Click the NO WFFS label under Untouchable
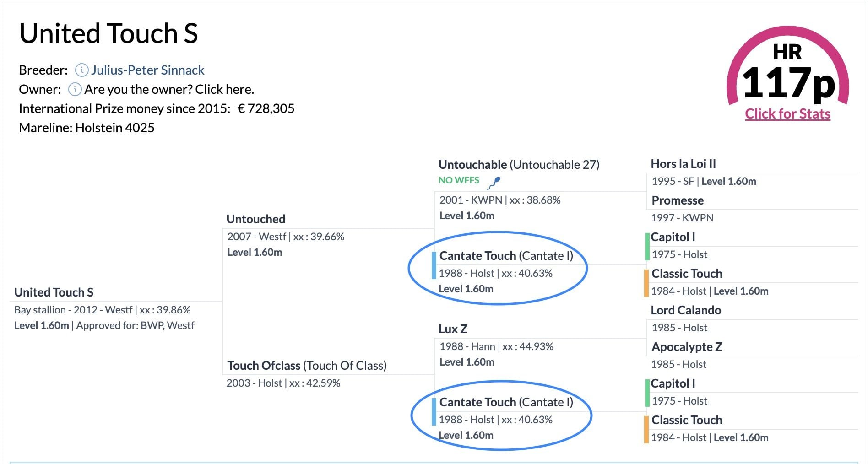The height and width of the screenshot is (464, 868). click(459, 180)
